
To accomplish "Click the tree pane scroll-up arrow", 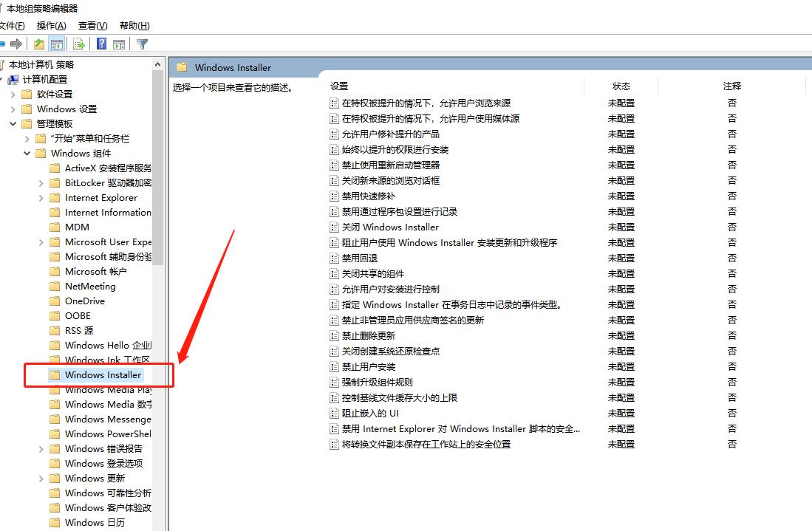I will point(158,64).
